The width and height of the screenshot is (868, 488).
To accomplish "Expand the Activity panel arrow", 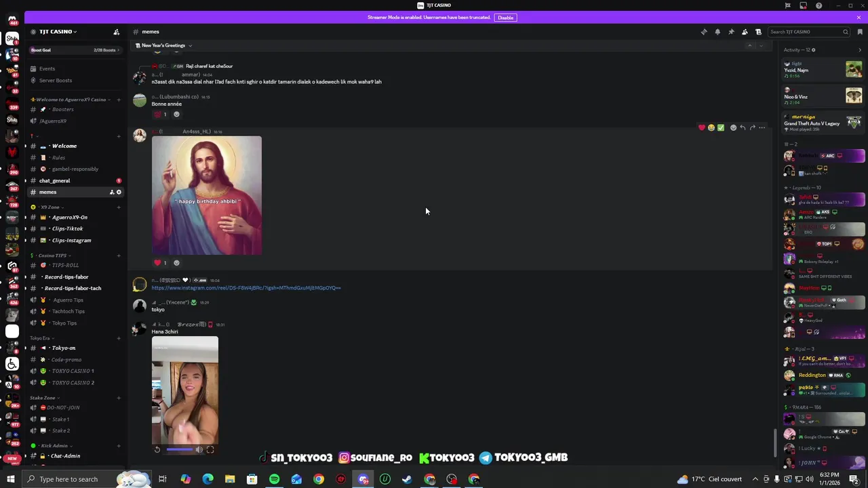I will 860,50.
